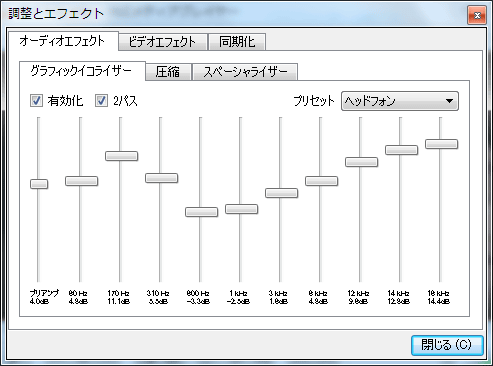Click the 170 Hz 11.1dB label

pyautogui.click(x=118, y=297)
